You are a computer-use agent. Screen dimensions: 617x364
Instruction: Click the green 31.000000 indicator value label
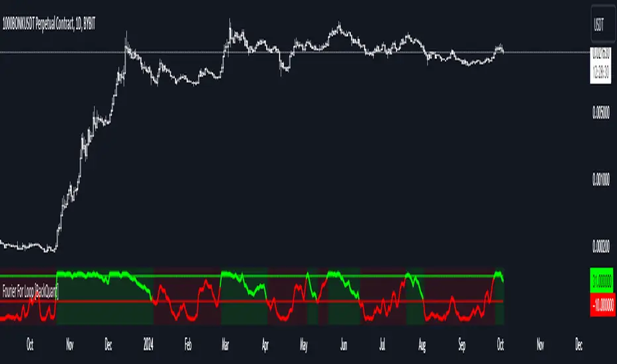pos(602,281)
